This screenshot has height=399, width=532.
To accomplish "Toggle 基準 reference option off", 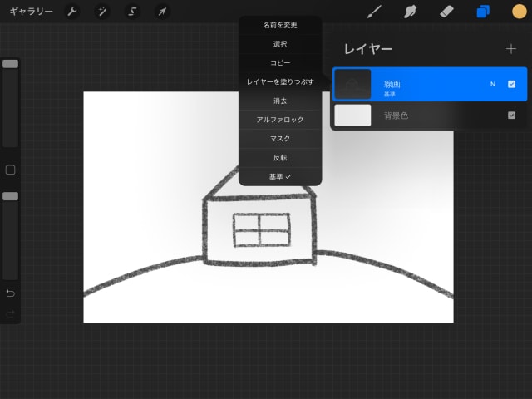I will 280,177.
